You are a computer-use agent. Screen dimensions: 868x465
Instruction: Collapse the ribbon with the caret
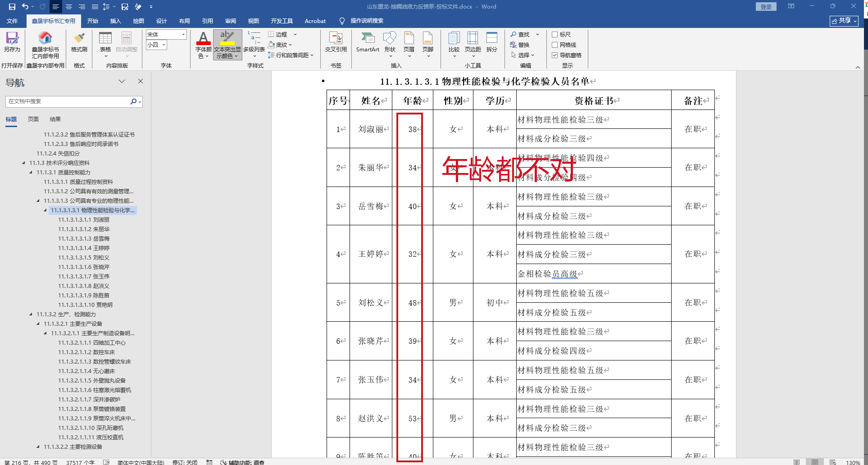[858, 67]
